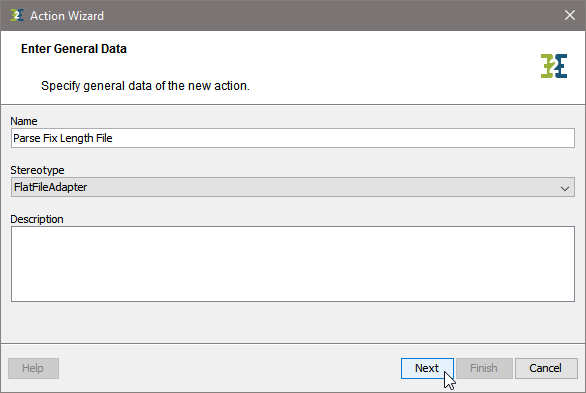
Task: Click the 'Action Wizard' title bar text
Action: tap(67, 16)
